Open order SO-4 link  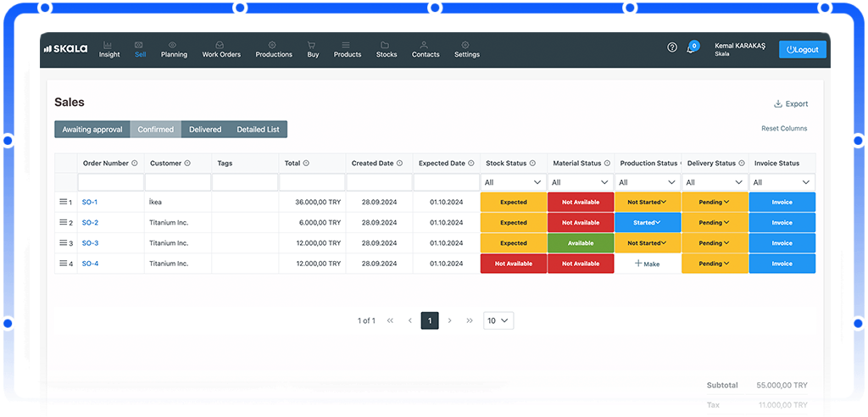click(90, 264)
